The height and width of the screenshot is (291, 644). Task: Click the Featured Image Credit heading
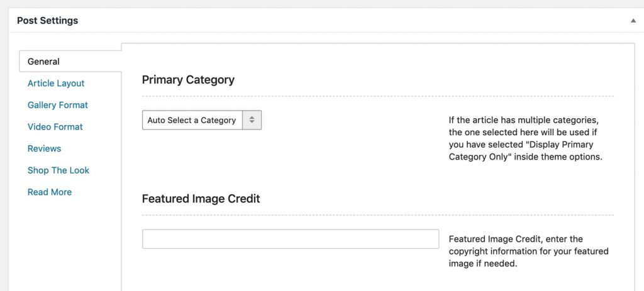(201, 199)
